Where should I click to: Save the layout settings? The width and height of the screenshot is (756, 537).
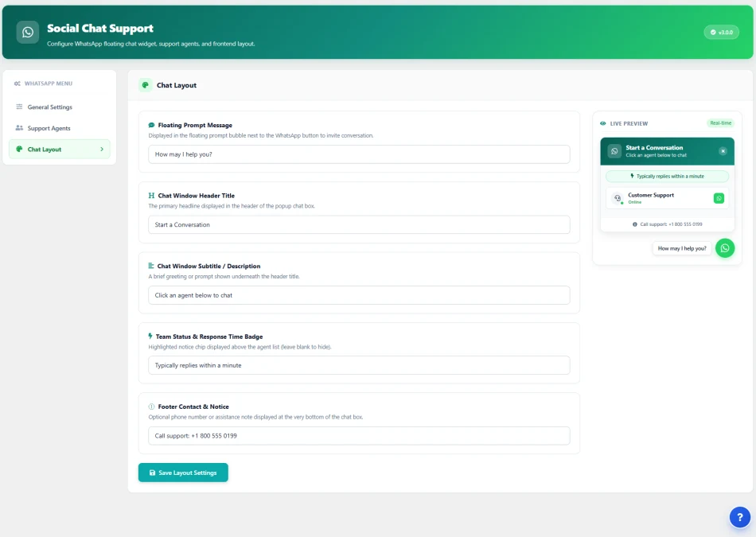183,473
